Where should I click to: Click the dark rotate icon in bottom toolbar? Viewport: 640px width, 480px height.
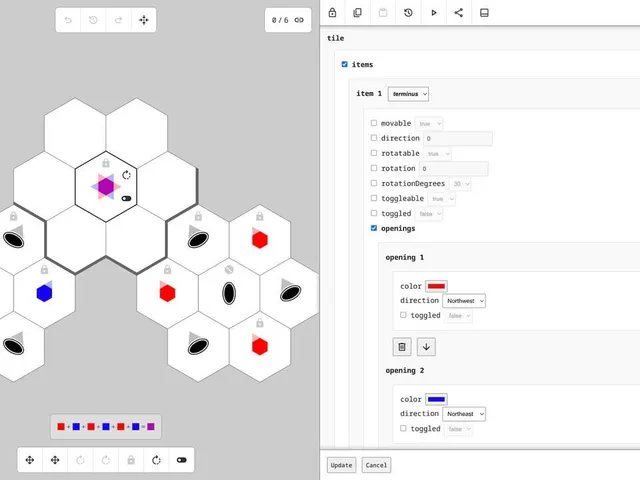(156, 460)
